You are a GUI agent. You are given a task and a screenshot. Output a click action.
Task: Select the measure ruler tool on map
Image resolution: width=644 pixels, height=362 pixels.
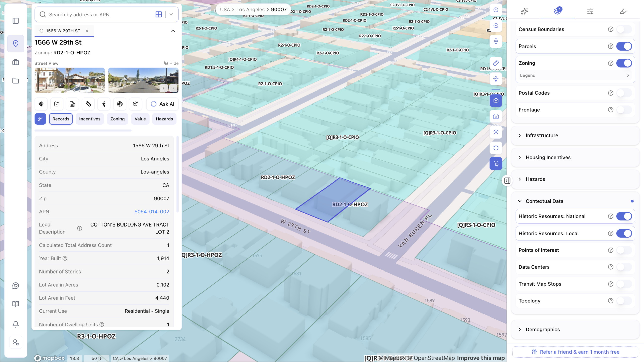496,63
